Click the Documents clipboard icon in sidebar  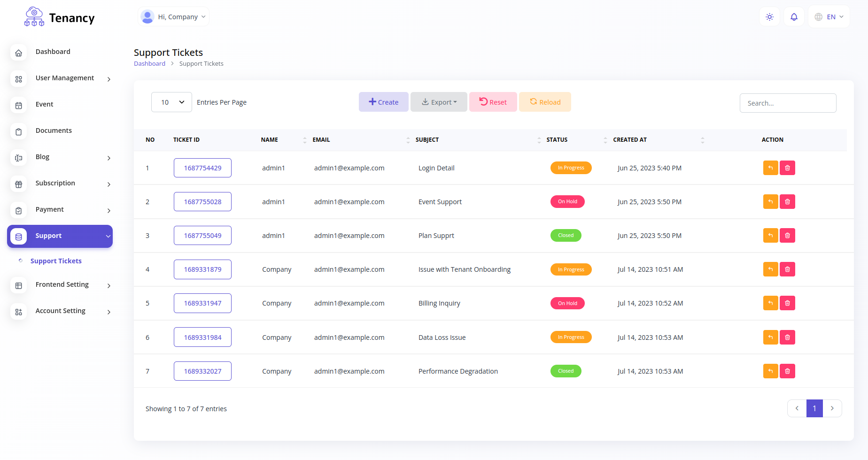pos(19,132)
